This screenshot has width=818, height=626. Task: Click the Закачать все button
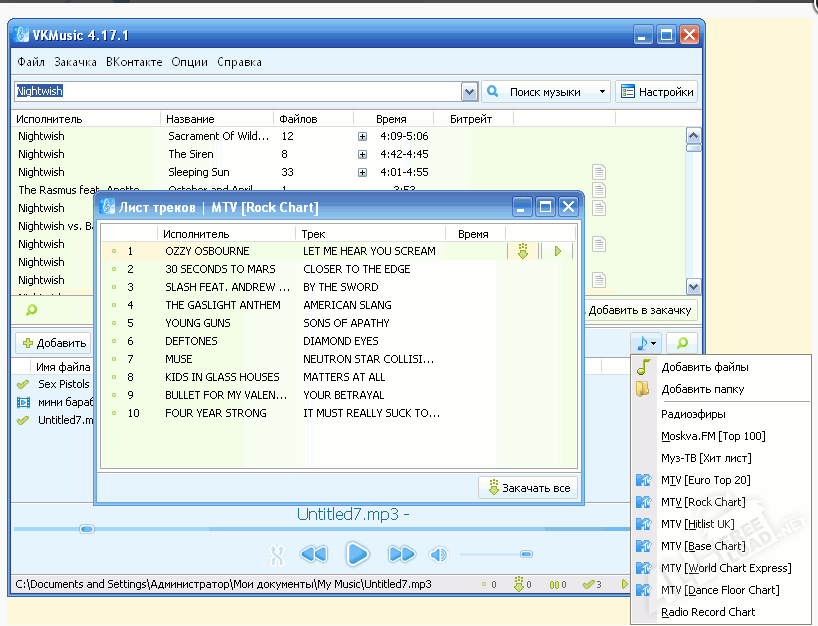click(x=529, y=488)
